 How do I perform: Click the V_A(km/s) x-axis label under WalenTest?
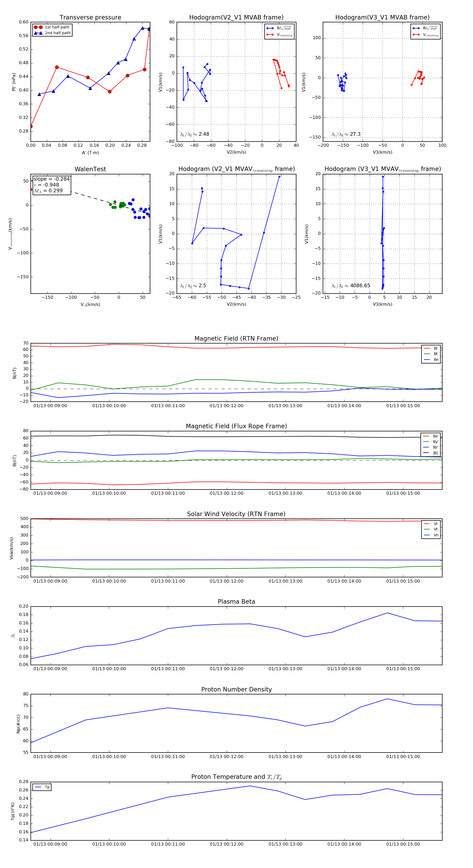click(90, 305)
